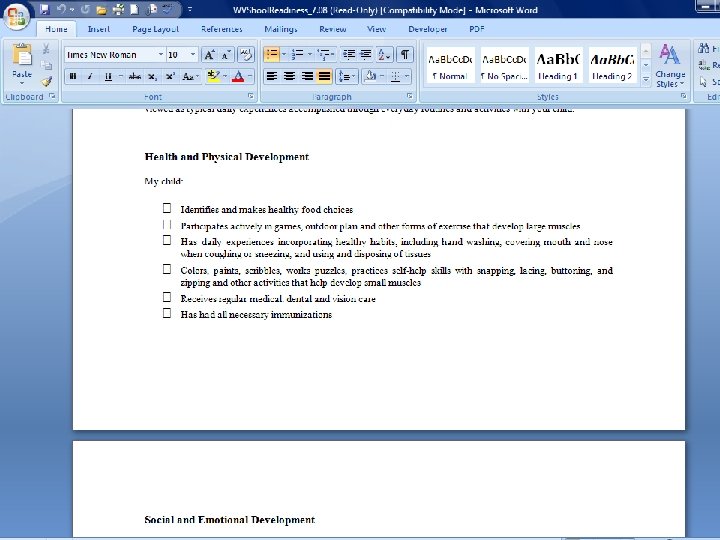Align text left

[x=272, y=77]
